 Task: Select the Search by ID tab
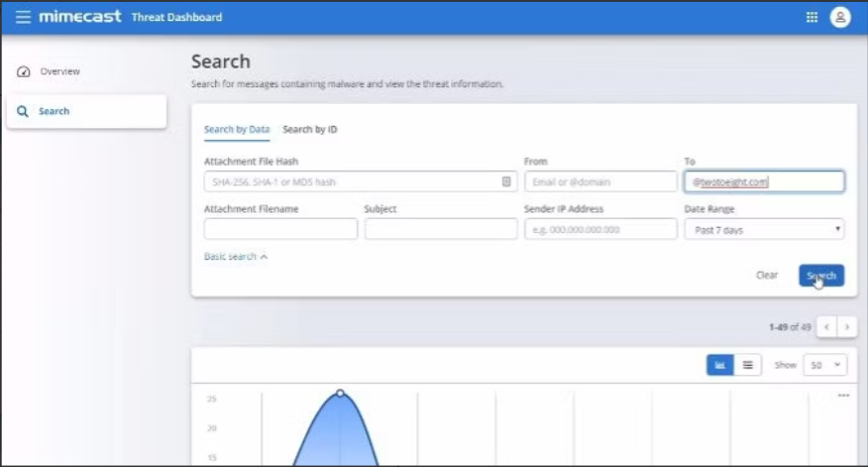pyautogui.click(x=309, y=129)
